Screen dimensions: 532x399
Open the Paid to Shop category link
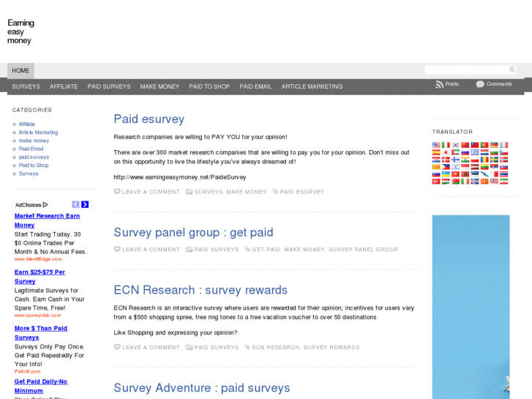34,165
